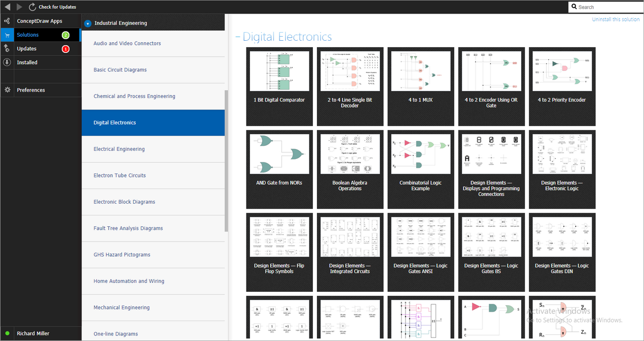This screenshot has height=341, width=644.
Task: Select GHS Hazard Pictograms
Action: pyautogui.click(x=153, y=254)
